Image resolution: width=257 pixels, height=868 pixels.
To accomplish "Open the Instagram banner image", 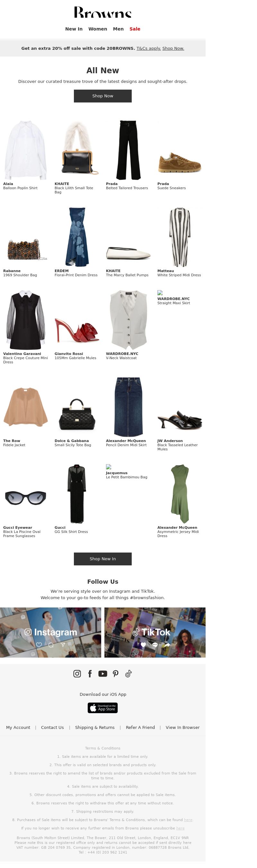I will 50,632.
